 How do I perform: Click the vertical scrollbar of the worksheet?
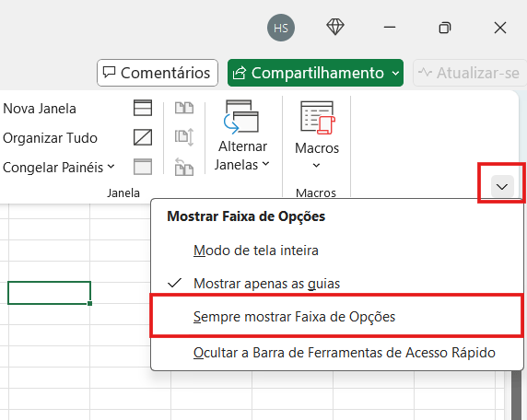(x=517, y=395)
